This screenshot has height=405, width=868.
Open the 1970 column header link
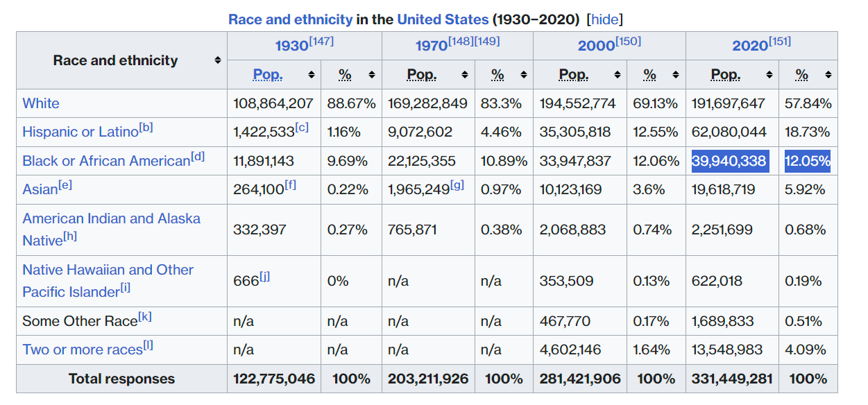coord(432,46)
